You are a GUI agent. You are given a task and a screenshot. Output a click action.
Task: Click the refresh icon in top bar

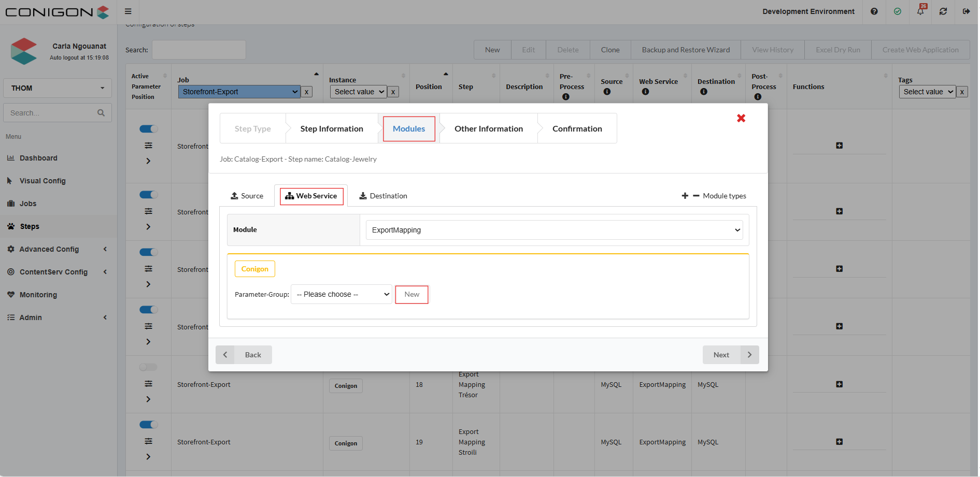coord(943,11)
